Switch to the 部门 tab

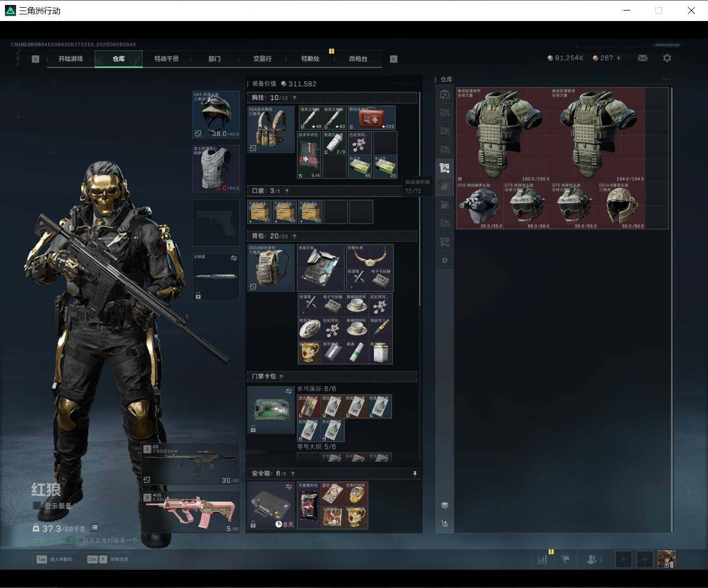[x=215, y=59]
